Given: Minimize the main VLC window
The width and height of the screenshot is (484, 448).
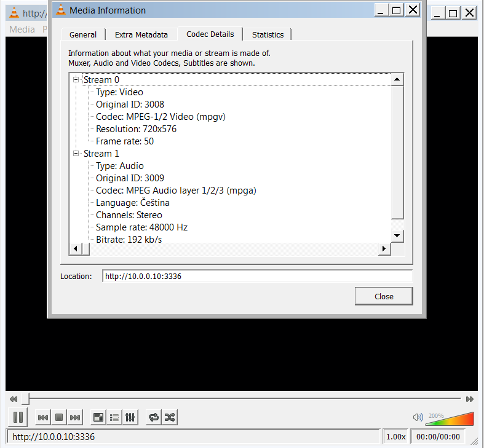Looking at the screenshot, I should [438, 14].
